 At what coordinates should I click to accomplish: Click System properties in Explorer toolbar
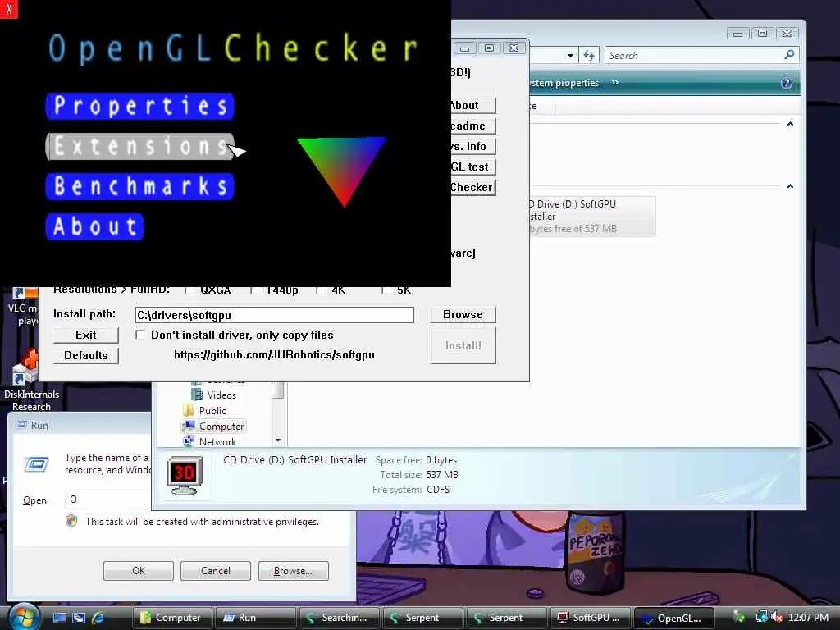564,83
